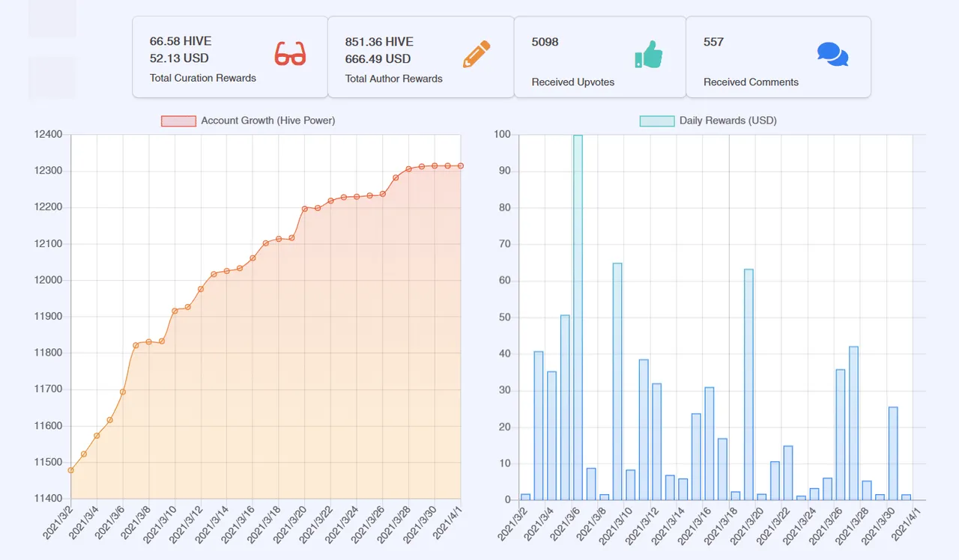Image resolution: width=959 pixels, height=560 pixels.
Task: Click the rewards bar reaching about 42
Action: pyautogui.click(x=853, y=423)
